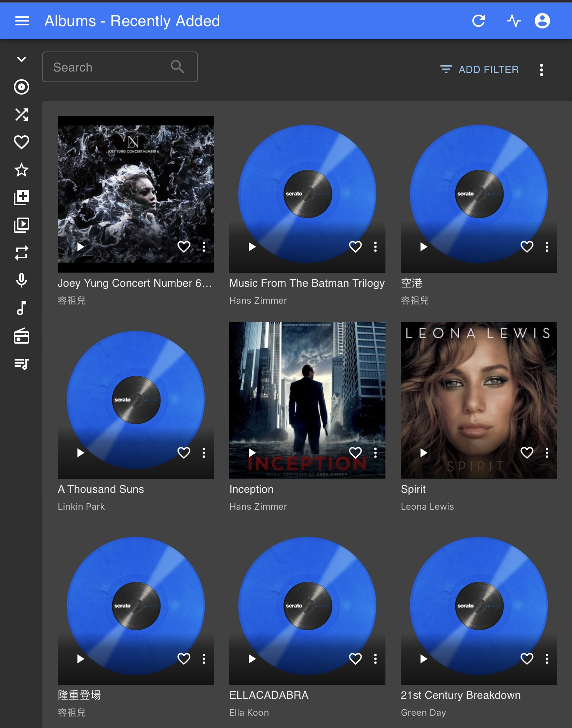This screenshot has width=572, height=728.
Task: Open Hans Zimmer artist under Inception
Action: 258,507
